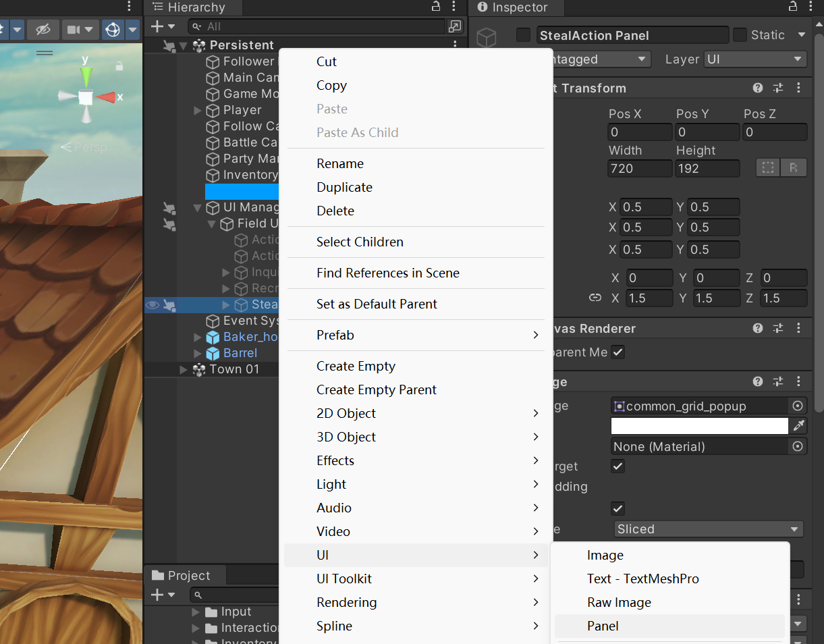Open the Effects submenu
This screenshot has width=824, height=644.
(416, 460)
